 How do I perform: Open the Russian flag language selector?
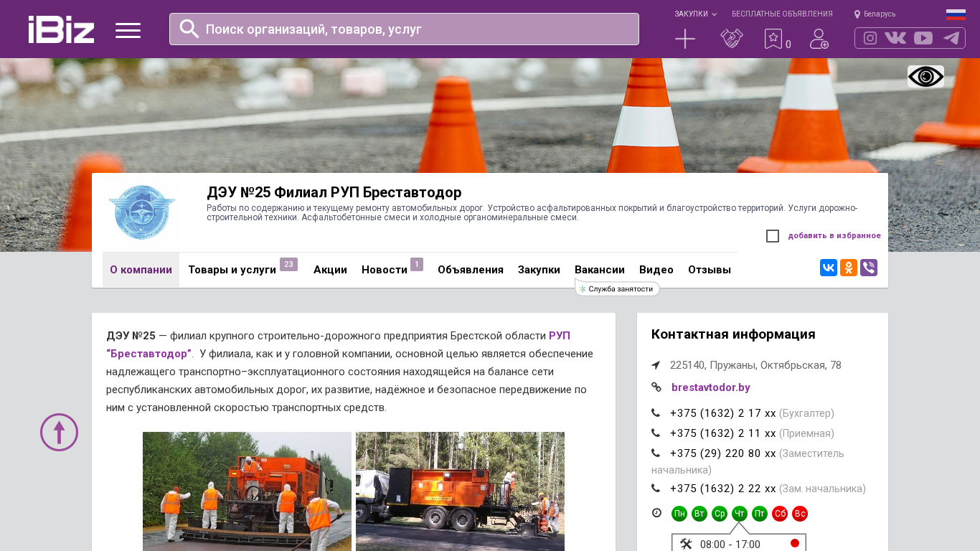956,14
